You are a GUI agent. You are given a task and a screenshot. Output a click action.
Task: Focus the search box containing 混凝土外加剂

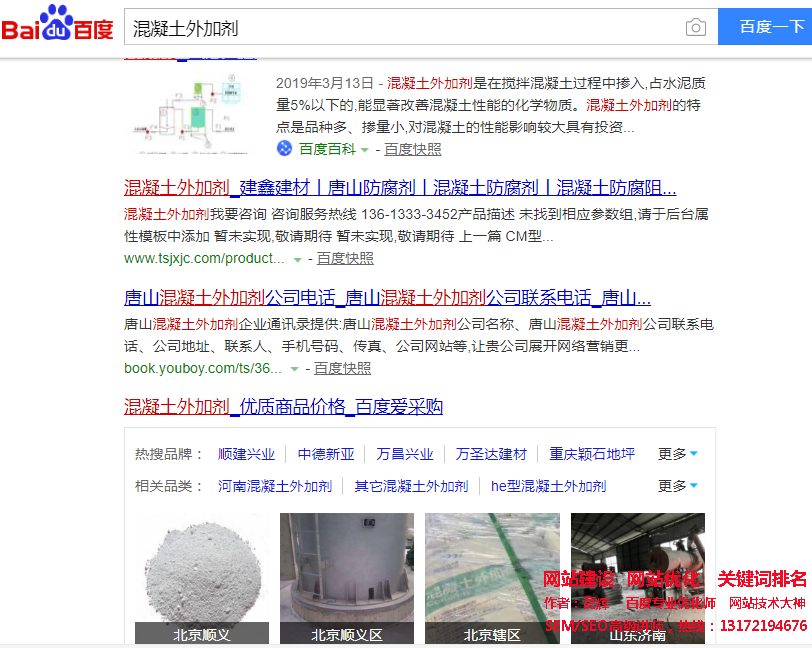400,28
